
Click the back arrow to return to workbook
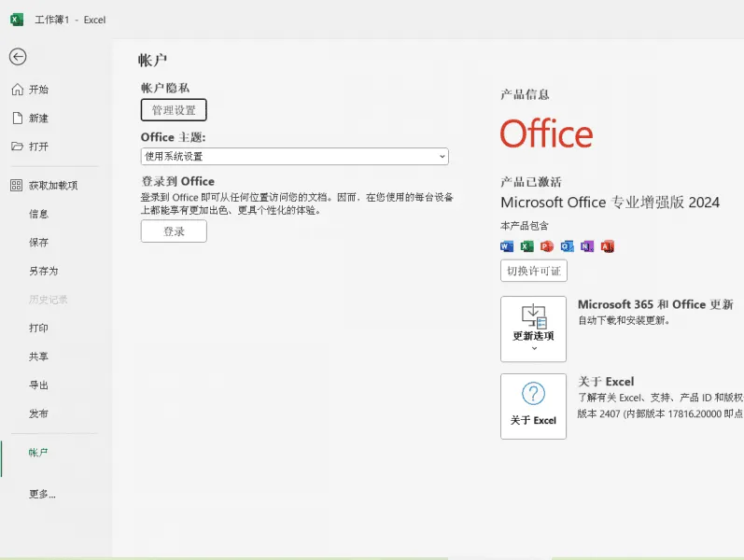[x=17, y=57]
